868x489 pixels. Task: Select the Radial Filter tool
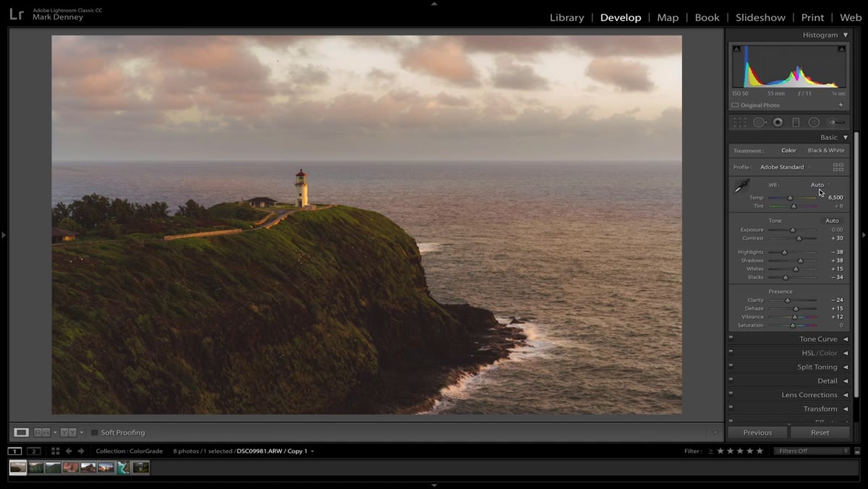click(x=814, y=122)
